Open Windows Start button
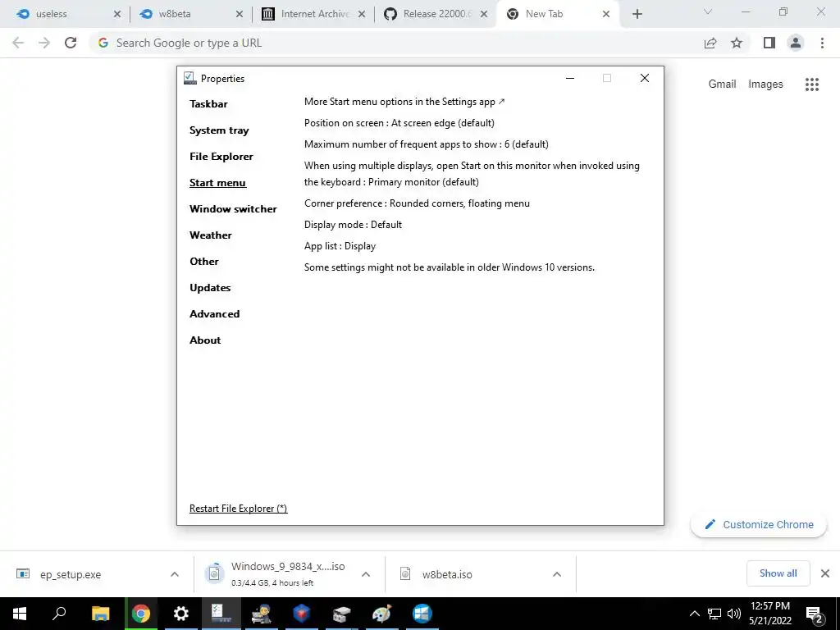This screenshot has height=630, width=840. pos(20,614)
